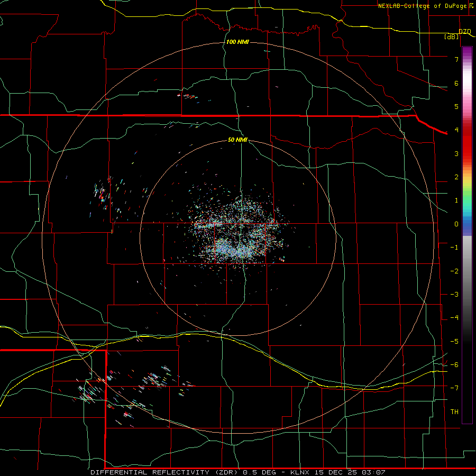Viewport: 476px width, 476px height.
Task: Pick the red 3 dB color band on the scale
Action: point(467,153)
